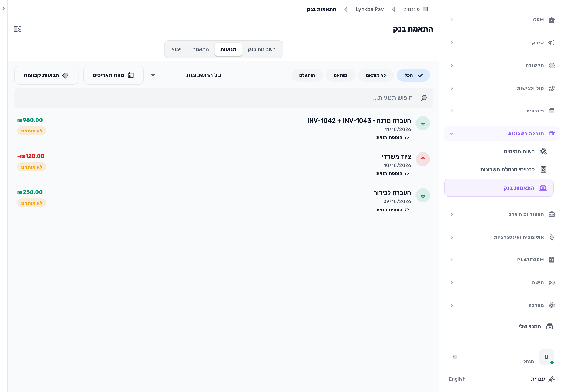This screenshot has width=565, height=392.
Task: Click the PLATFORM code icon in sidebar
Action: [x=552, y=260]
